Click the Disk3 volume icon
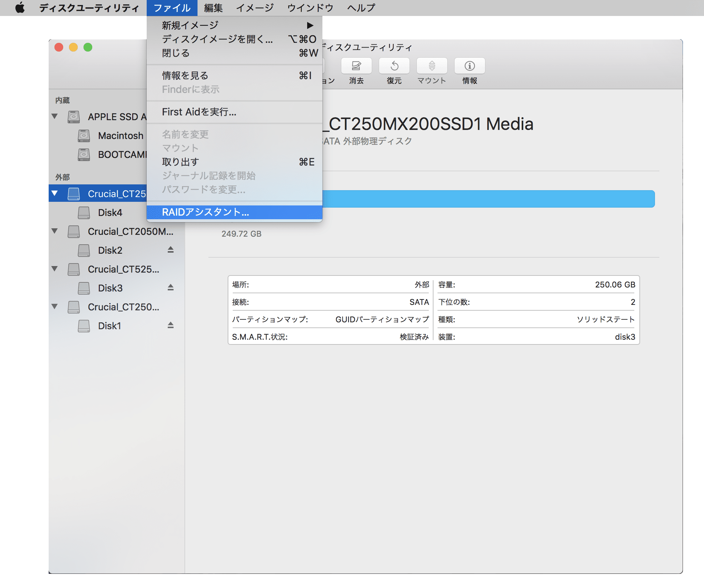 click(x=84, y=288)
